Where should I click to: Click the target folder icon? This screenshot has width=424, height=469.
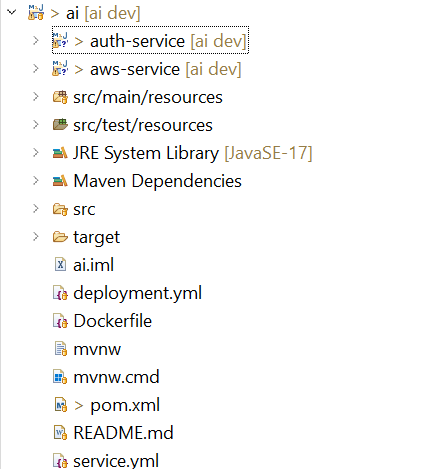tap(60, 237)
